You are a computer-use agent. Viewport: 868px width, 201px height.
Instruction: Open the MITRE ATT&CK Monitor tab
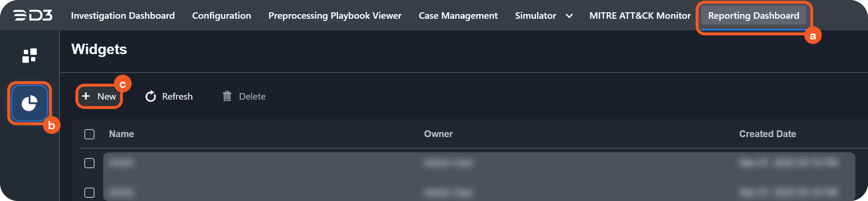tap(640, 16)
